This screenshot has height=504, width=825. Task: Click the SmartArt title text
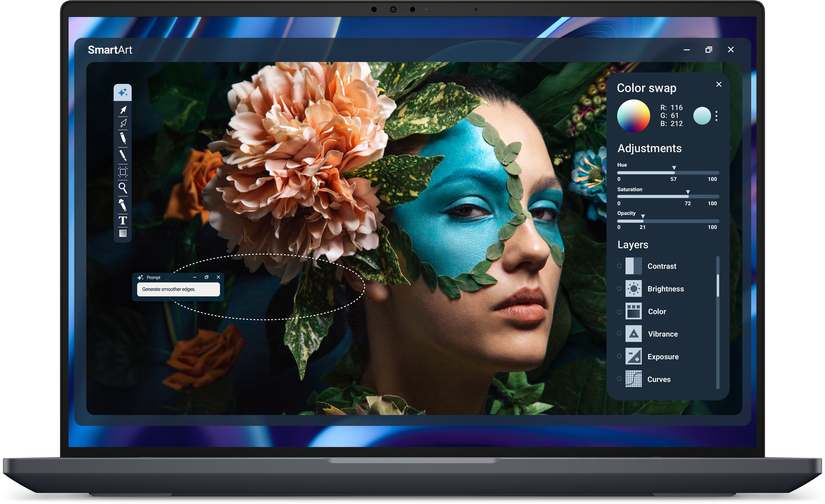click(110, 50)
